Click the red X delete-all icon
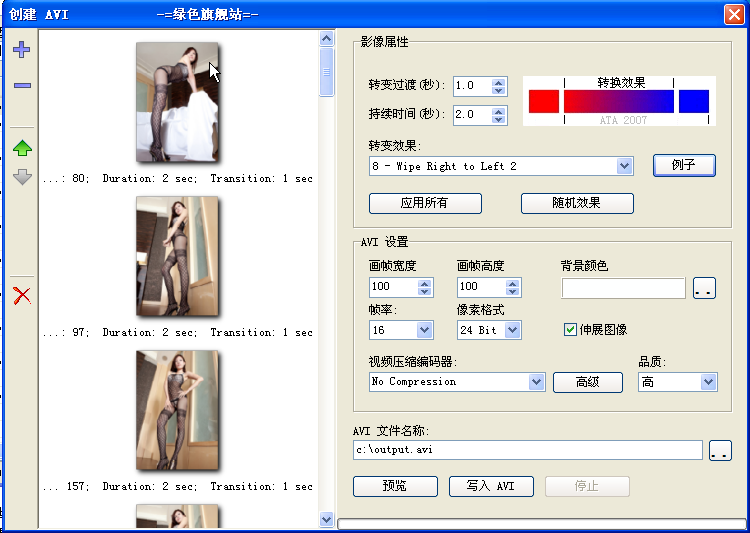Viewport: 750px width, 533px height. (x=22, y=296)
